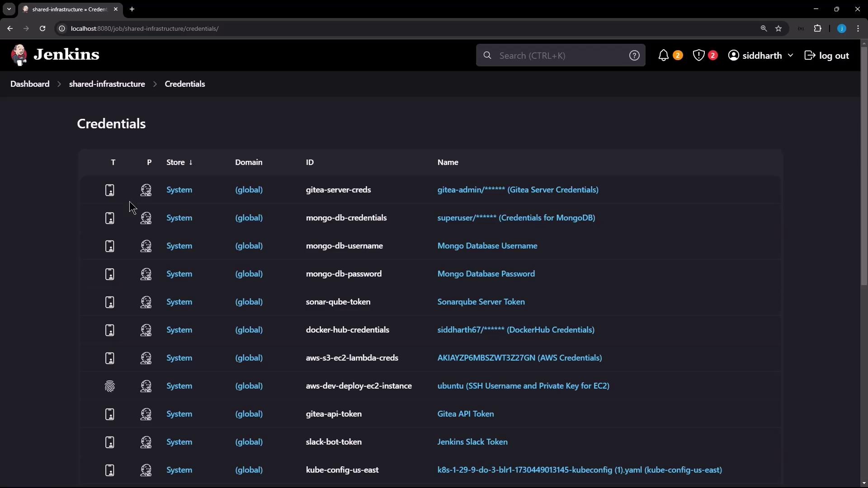Bookmark this page with the star icon
The width and height of the screenshot is (868, 488).
(x=778, y=28)
